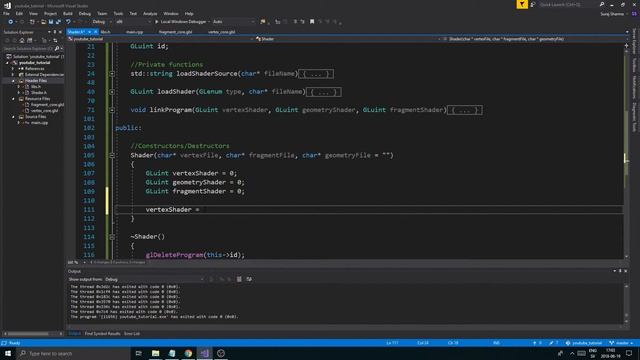Click the Solution Explorer Home icon
This screenshot has width=640, height=360.
coord(22,40)
